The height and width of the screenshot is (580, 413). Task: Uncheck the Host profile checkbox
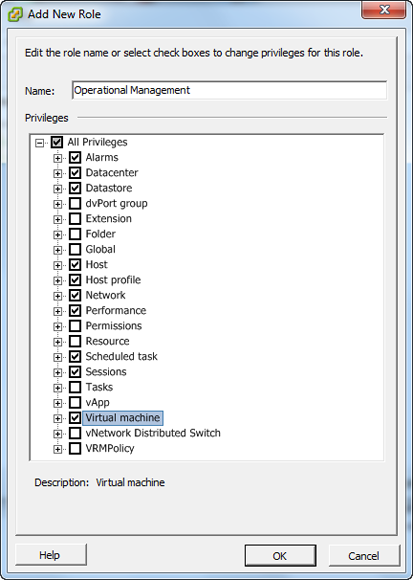tap(75, 280)
